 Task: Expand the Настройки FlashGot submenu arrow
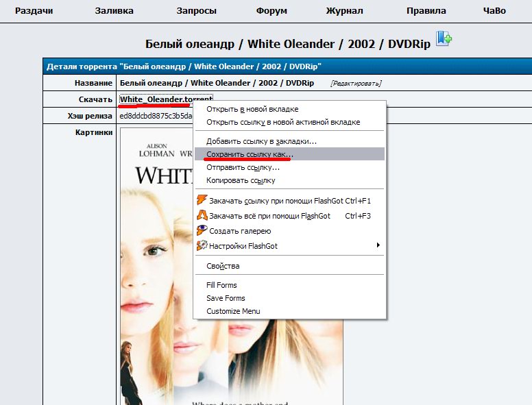[x=378, y=245]
